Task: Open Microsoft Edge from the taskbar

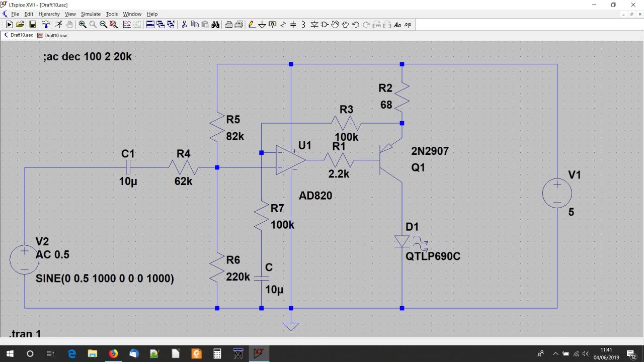Action: 72,353
